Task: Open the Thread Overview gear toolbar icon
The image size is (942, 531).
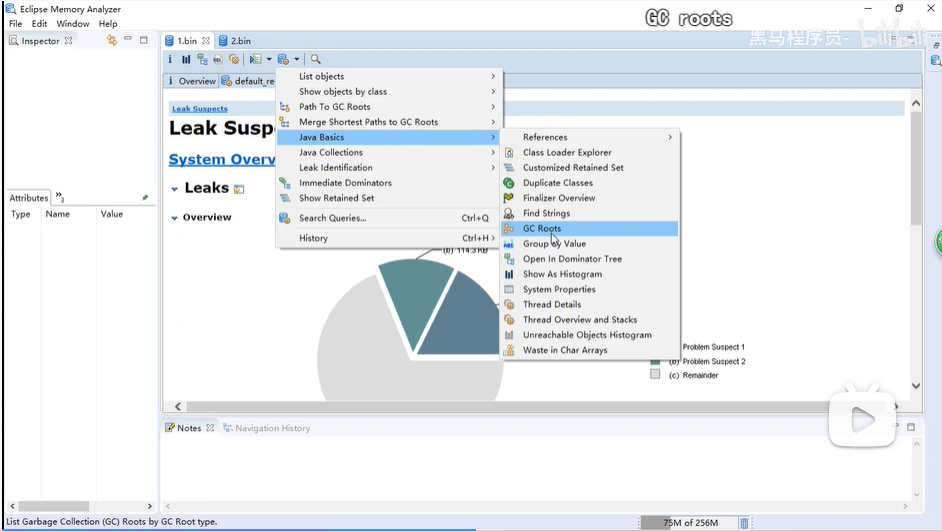Action: pyautogui.click(x=234, y=59)
